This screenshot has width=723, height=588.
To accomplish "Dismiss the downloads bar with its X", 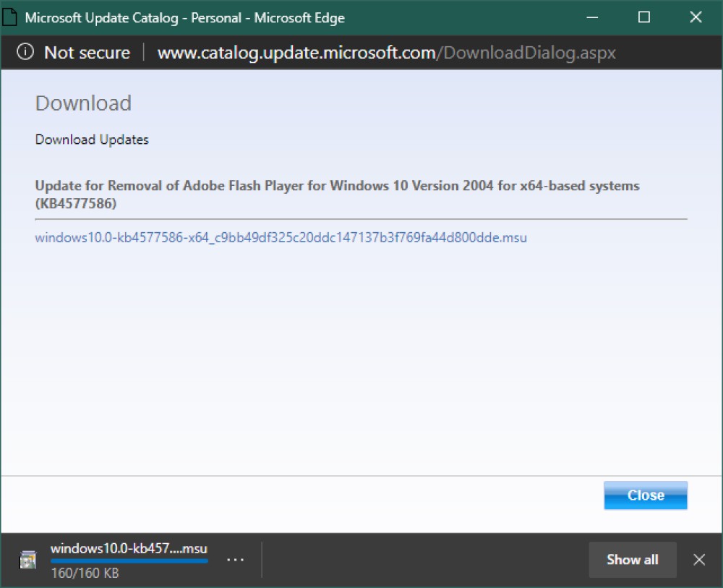I will click(699, 560).
